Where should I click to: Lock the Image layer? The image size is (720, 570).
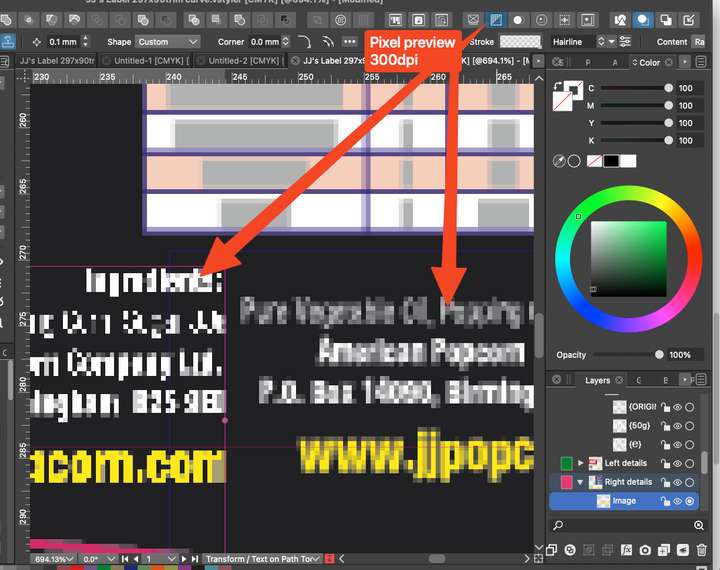pyautogui.click(x=665, y=502)
